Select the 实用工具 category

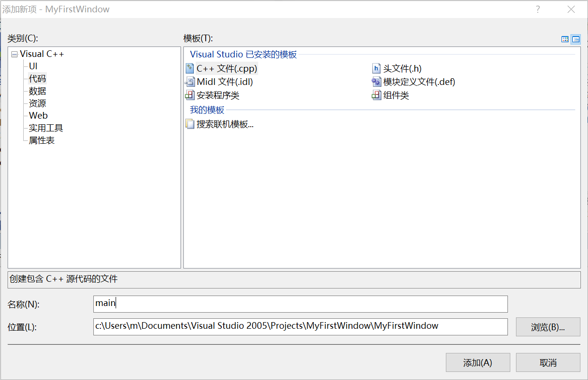pos(46,128)
